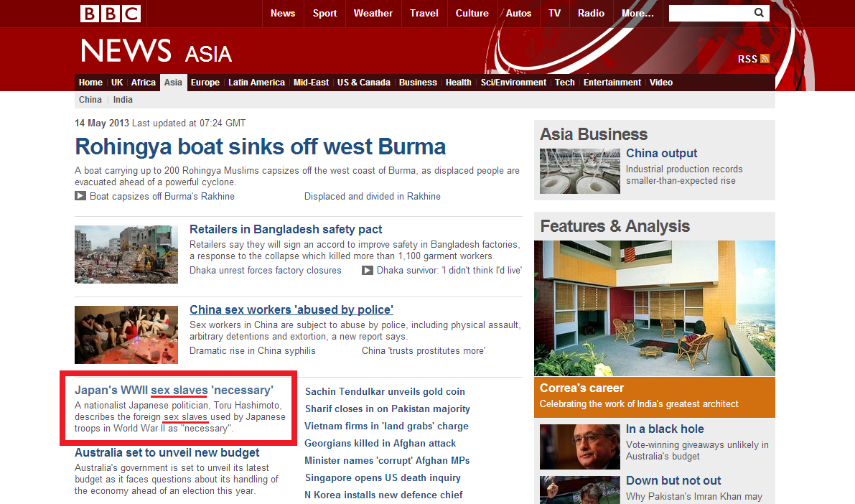This screenshot has width=855, height=504.
Task: Click the Correa architecture feature image
Action: pos(654,308)
